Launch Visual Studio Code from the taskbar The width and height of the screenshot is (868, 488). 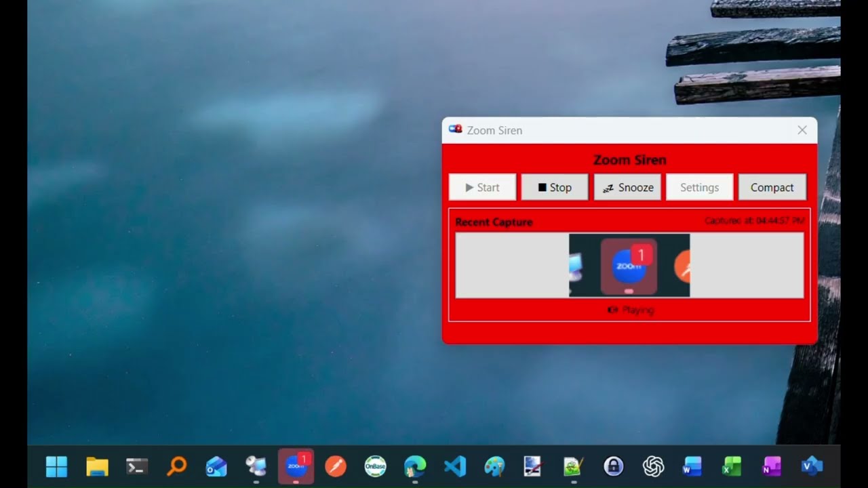tap(455, 466)
